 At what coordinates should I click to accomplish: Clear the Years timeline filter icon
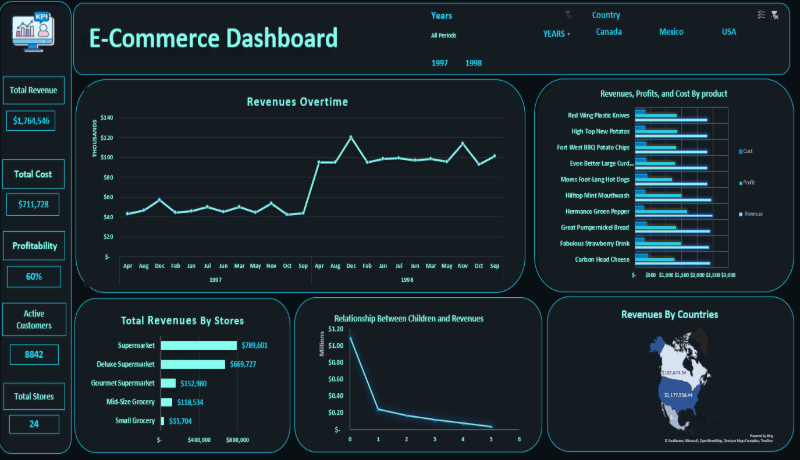[x=568, y=15]
